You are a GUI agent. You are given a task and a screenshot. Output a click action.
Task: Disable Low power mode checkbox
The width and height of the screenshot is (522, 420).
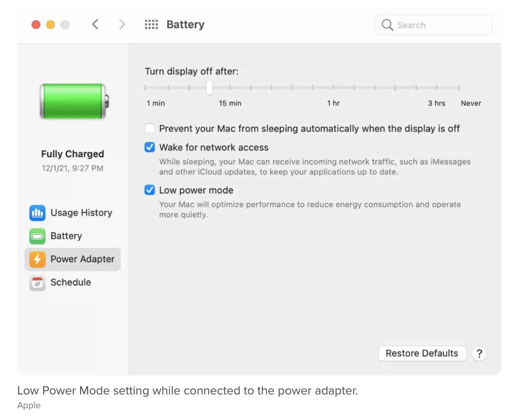[x=150, y=190]
